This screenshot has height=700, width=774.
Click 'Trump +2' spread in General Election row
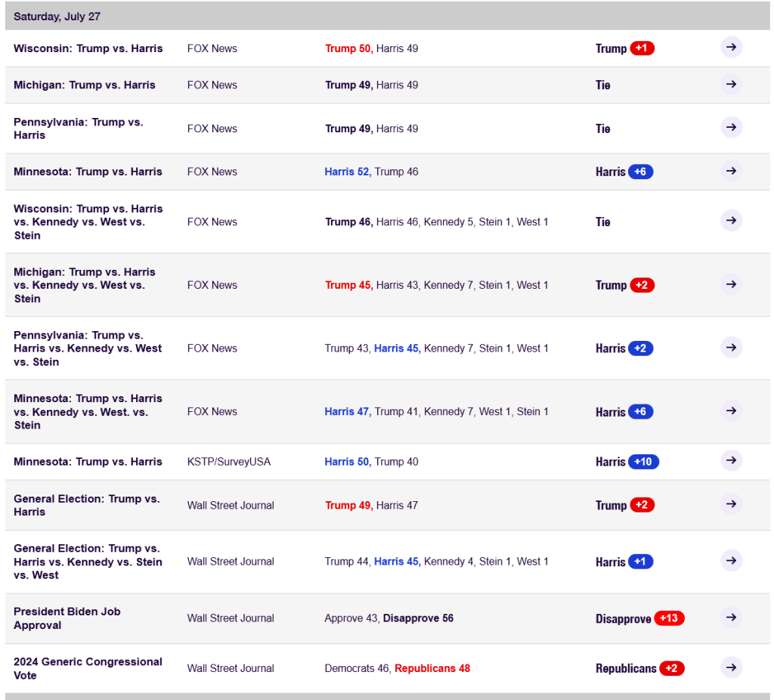click(x=625, y=505)
